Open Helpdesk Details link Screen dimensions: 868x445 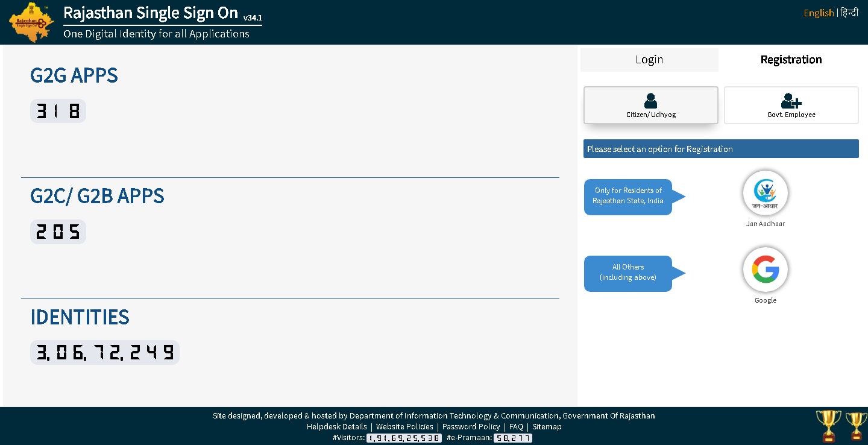[x=336, y=426]
